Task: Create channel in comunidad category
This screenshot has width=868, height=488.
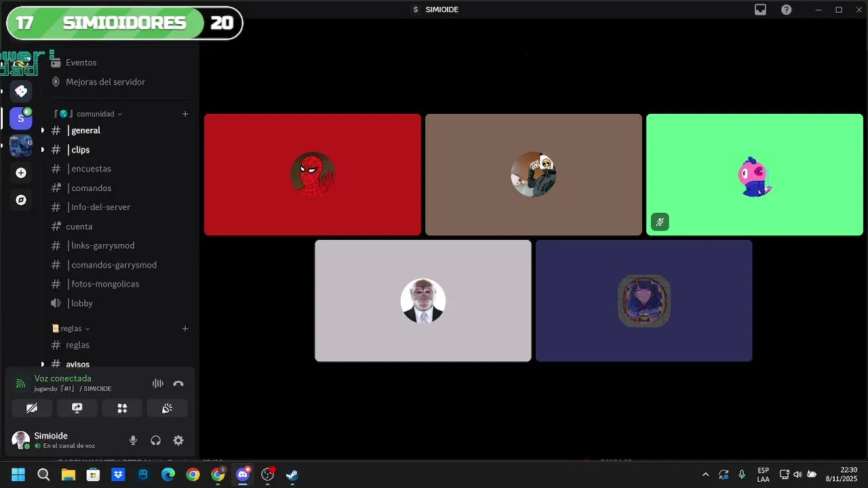Action: 185,114
